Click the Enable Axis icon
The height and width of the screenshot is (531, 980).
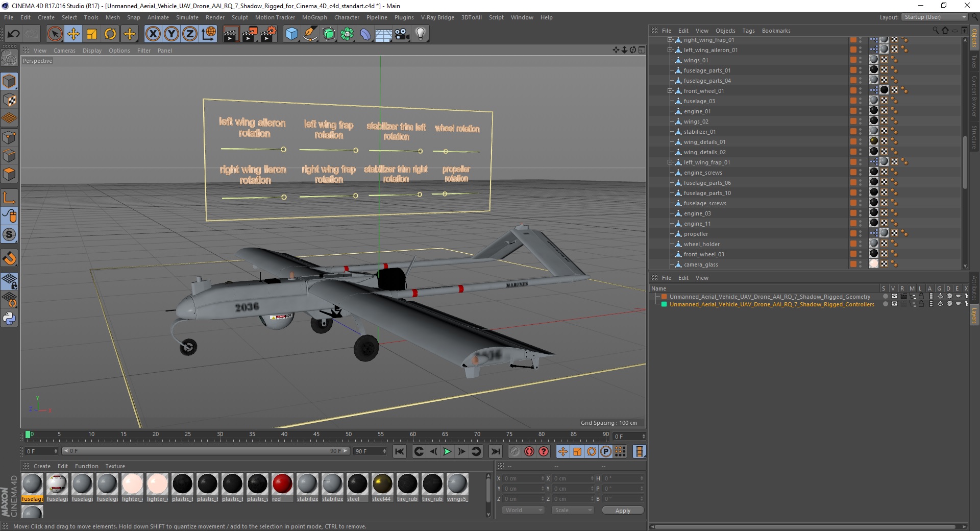tap(9, 198)
